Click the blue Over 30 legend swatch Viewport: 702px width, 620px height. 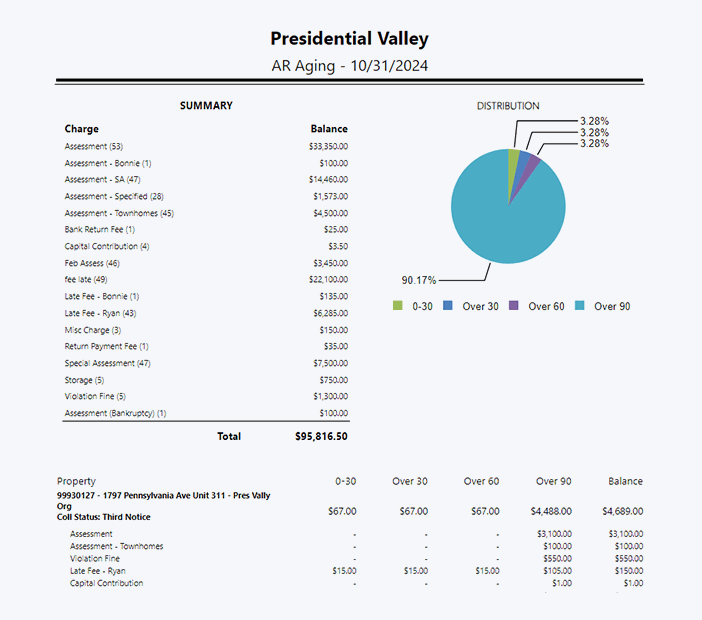point(448,306)
